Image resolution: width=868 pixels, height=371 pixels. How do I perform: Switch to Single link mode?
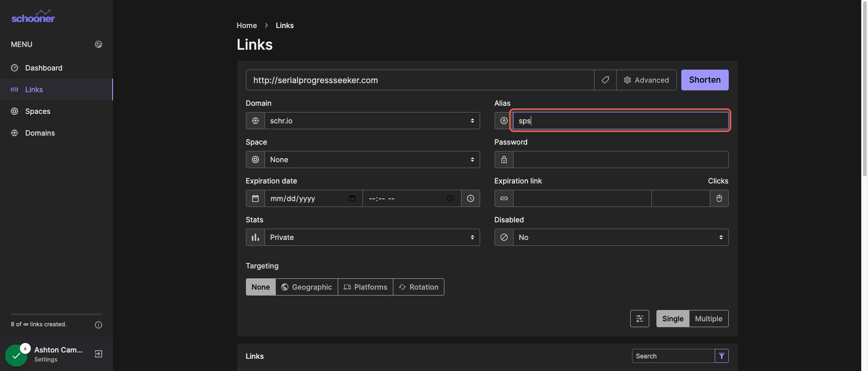[x=673, y=319]
